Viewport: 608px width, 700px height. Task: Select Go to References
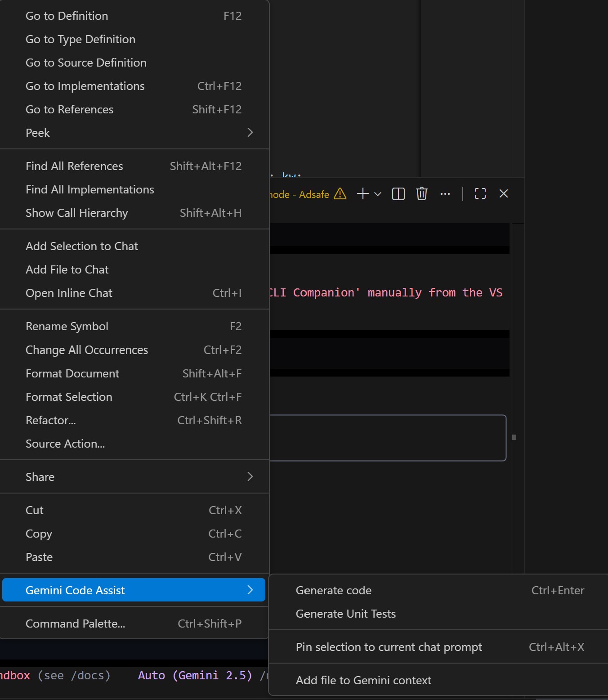(x=134, y=109)
